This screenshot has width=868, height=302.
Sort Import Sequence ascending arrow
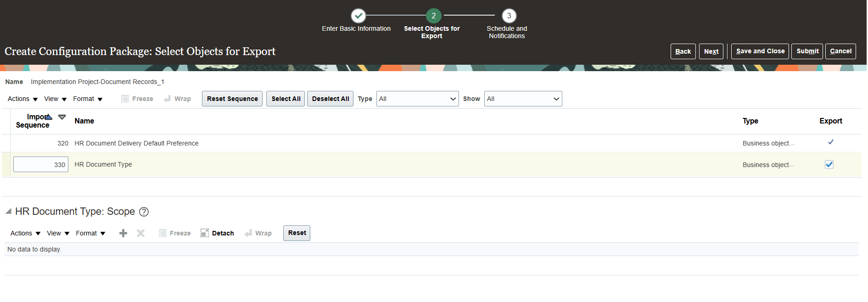click(x=49, y=117)
